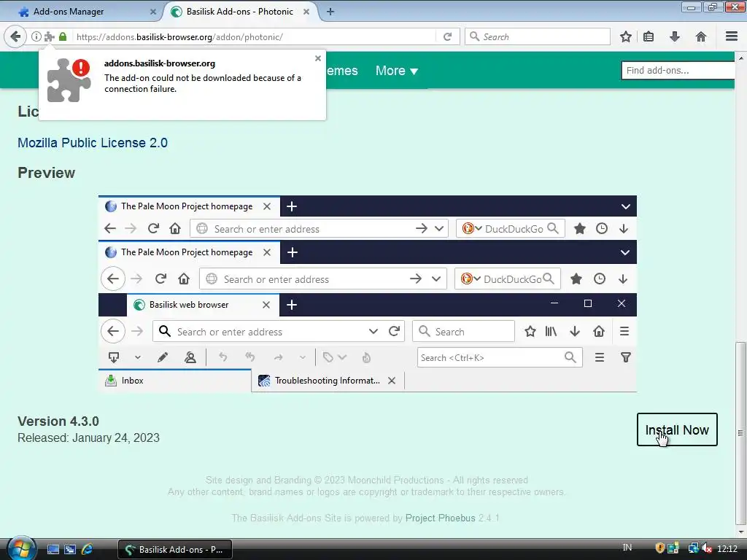The image size is (747, 560).
Task: Close the Basilisk Add-ons - Photonic tab
Action: point(306,12)
